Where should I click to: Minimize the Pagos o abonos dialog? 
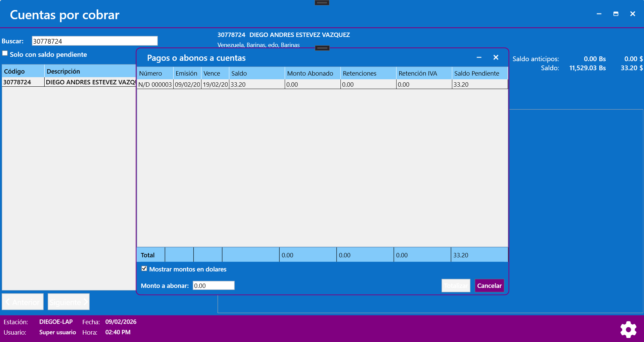[x=479, y=57]
